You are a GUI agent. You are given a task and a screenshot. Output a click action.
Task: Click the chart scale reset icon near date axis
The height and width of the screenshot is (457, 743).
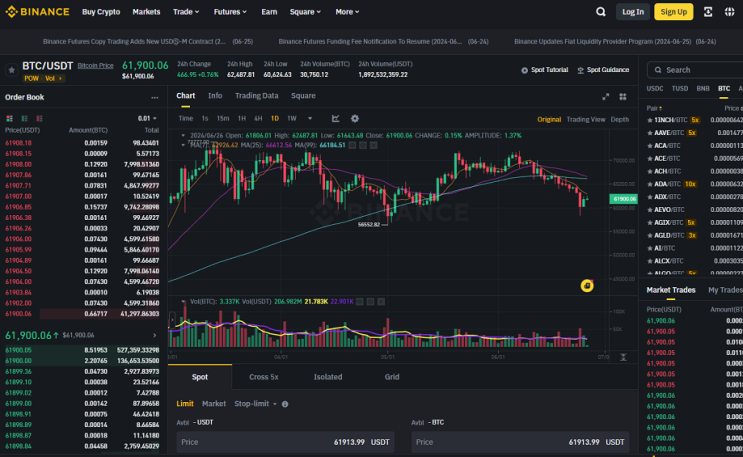[623, 357]
